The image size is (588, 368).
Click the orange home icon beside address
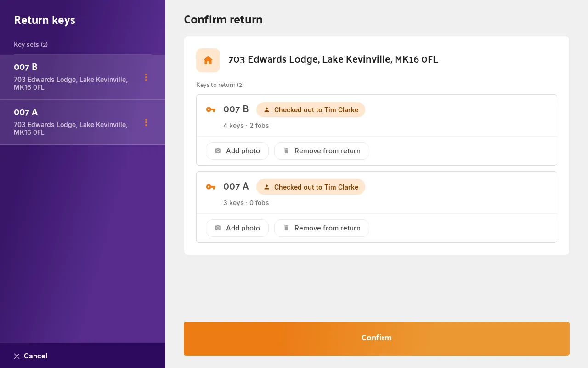208,60
